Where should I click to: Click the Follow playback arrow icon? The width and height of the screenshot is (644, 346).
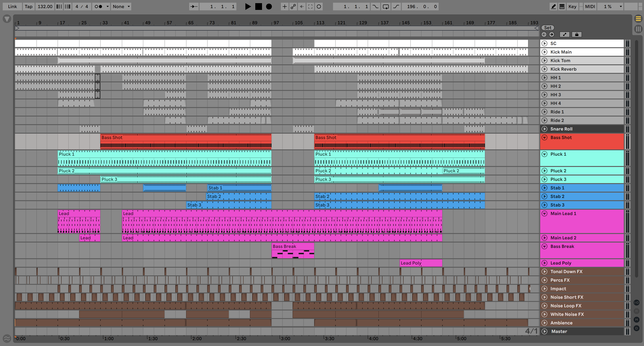point(194,7)
